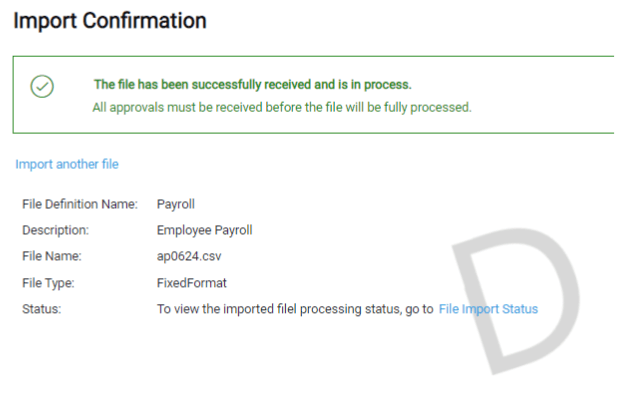Click the green success checkmark icon
The width and height of the screenshot is (620, 398).
tap(42, 86)
